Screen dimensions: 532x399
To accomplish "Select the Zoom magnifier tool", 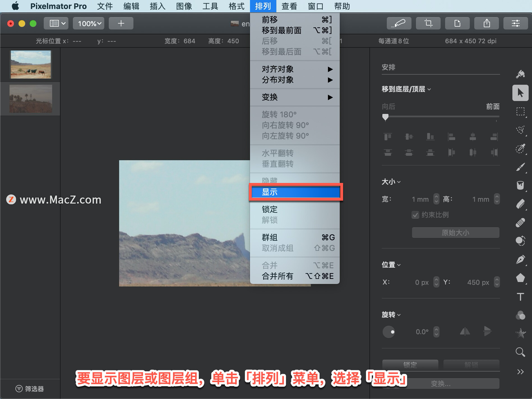I will (x=520, y=352).
